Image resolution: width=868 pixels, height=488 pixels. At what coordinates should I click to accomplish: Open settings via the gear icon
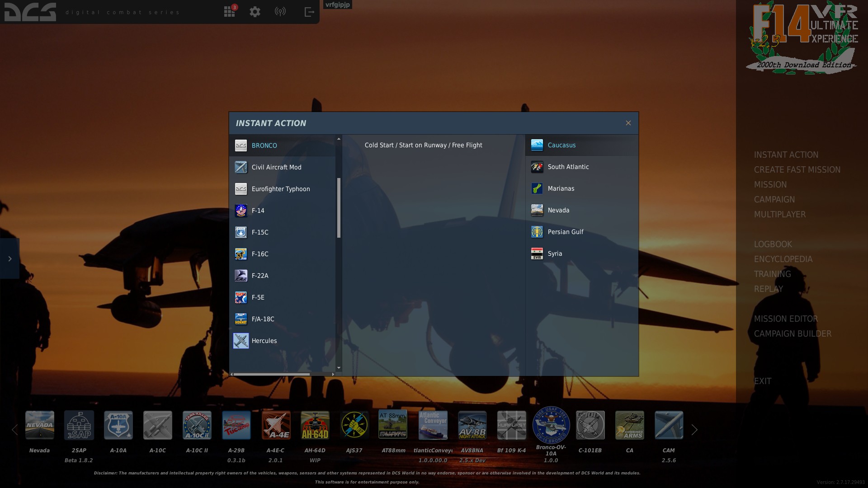click(x=255, y=12)
